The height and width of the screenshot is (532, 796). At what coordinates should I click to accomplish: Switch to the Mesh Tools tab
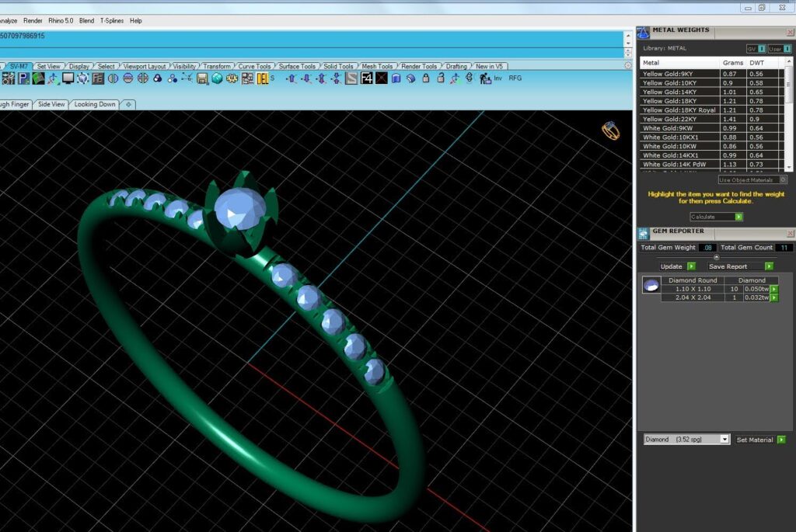[377, 67]
